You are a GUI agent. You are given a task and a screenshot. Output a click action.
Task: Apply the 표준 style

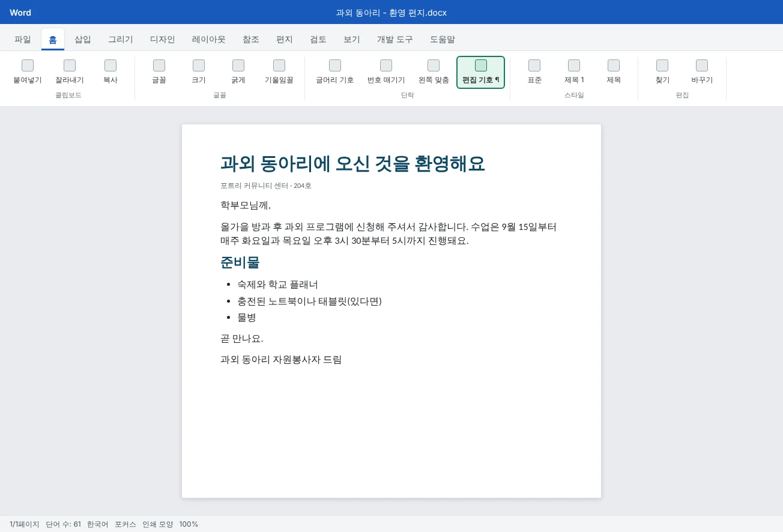(x=534, y=72)
